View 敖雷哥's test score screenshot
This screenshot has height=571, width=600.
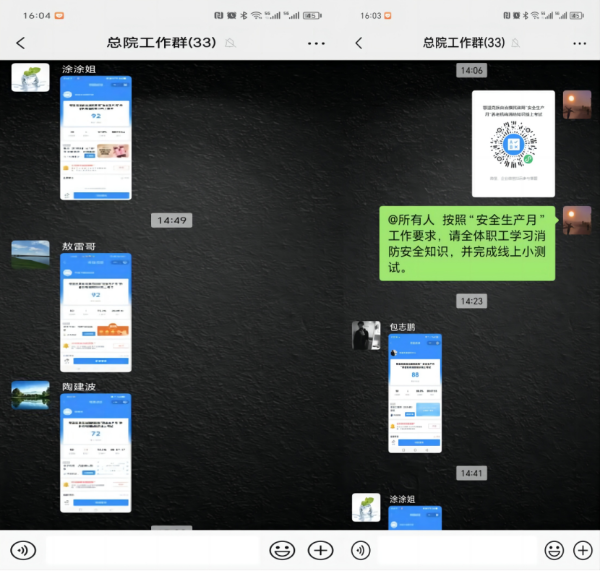(96, 312)
